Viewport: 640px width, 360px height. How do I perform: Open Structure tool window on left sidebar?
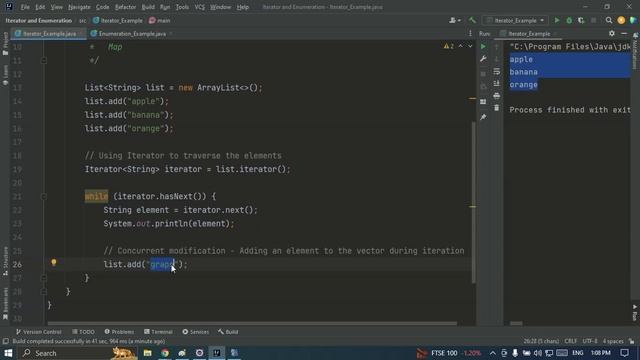point(5,261)
